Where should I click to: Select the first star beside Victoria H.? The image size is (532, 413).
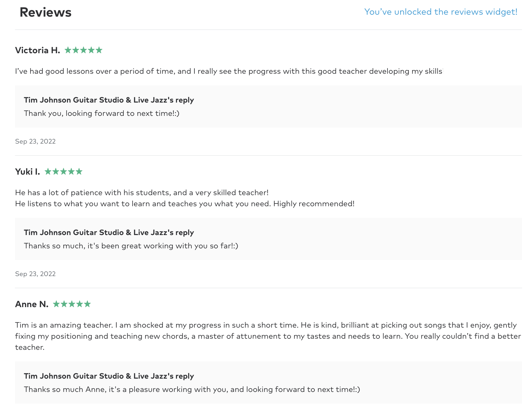click(68, 50)
